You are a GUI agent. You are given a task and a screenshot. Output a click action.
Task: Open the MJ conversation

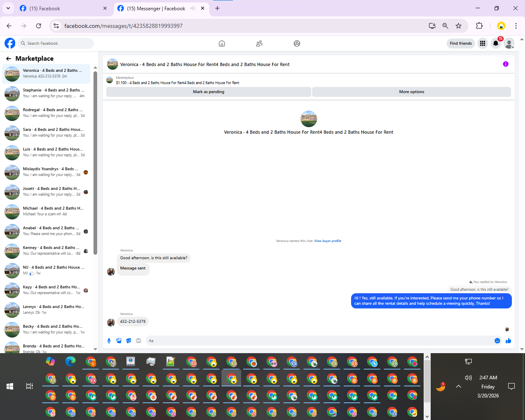click(x=46, y=271)
